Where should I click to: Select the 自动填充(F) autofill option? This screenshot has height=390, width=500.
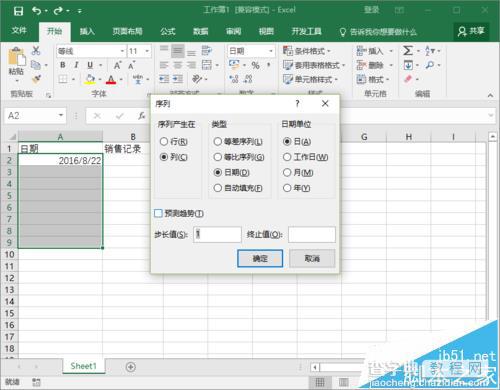click(238, 188)
